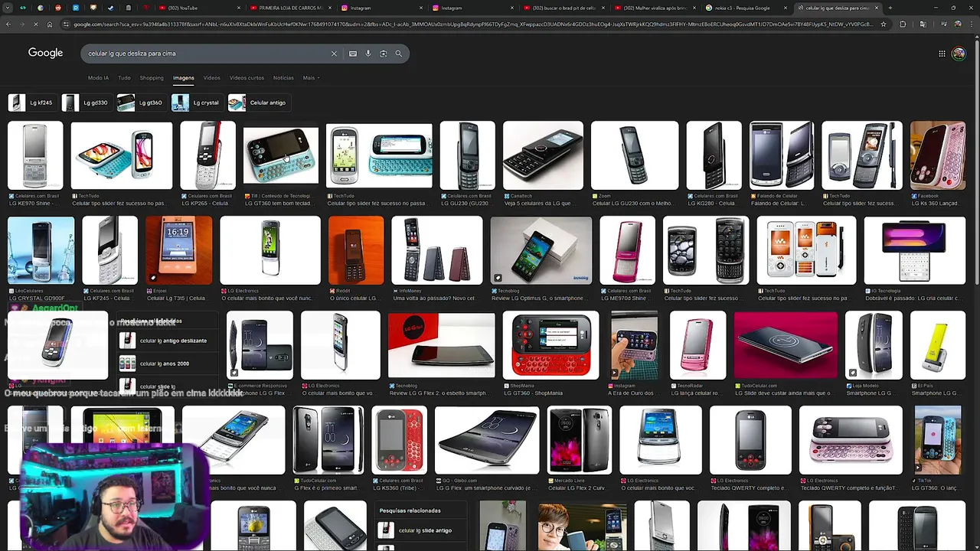Switch to 'Shopping' results

(x=152, y=78)
